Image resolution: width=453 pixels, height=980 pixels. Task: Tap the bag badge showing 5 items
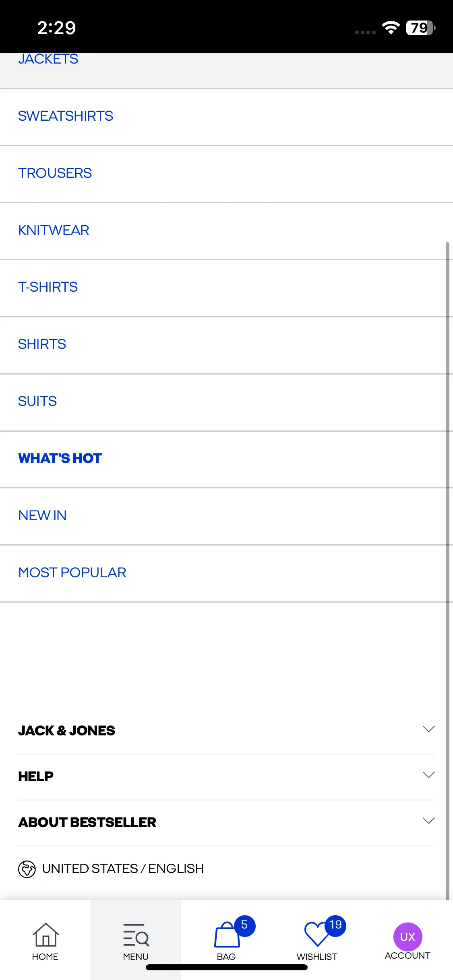coord(244,925)
